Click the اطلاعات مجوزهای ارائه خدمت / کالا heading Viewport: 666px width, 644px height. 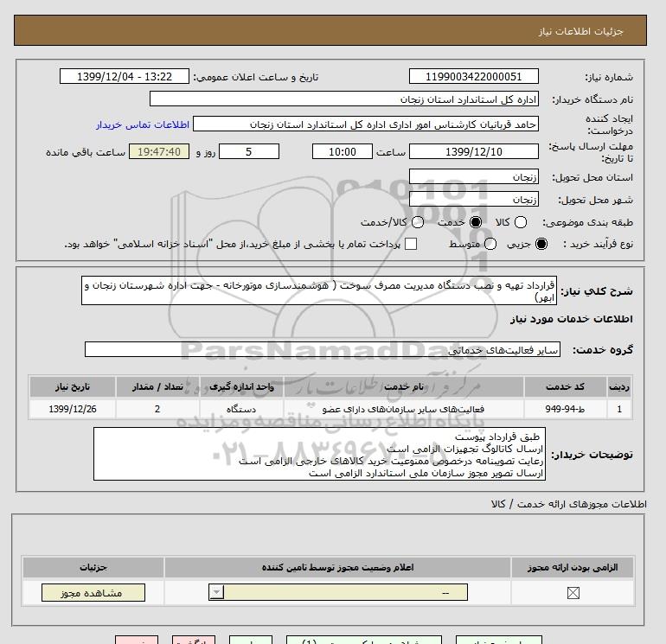569,504
